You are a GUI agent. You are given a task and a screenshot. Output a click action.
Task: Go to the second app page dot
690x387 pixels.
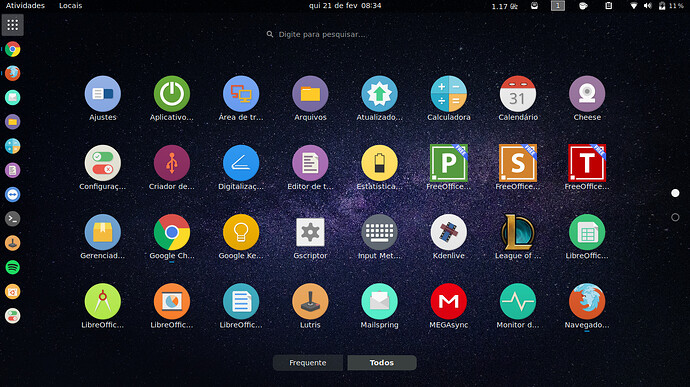tap(675, 217)
